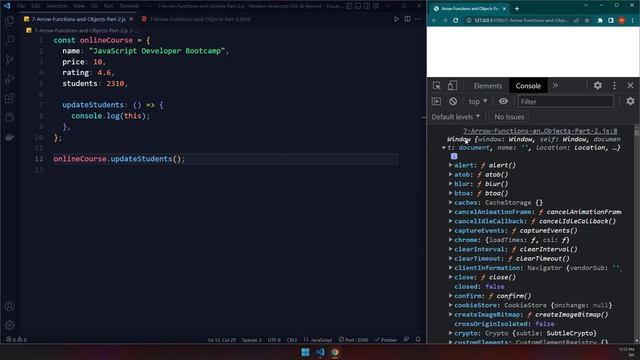Click Port : 5500 Live Server status
Image resolution: width=640 pixels, height=360 pixels.
[353, 340]
